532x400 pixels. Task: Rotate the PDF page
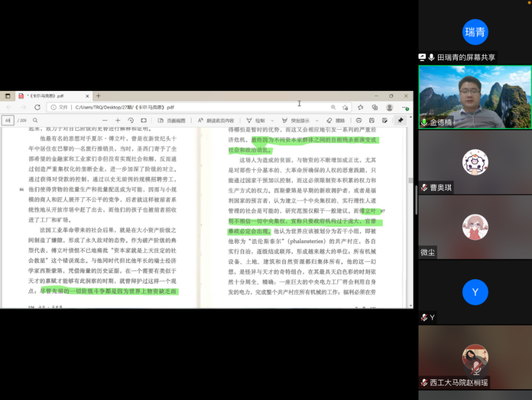[131, 120]
